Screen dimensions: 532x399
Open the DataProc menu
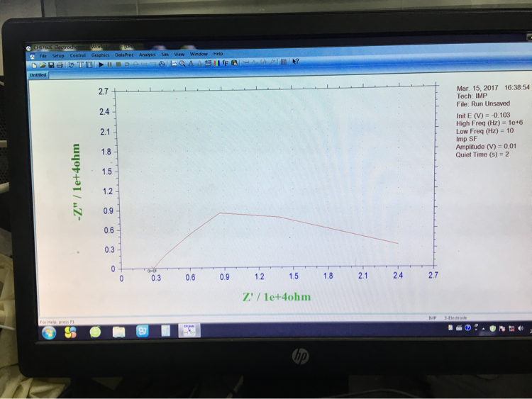coord(124,55)
